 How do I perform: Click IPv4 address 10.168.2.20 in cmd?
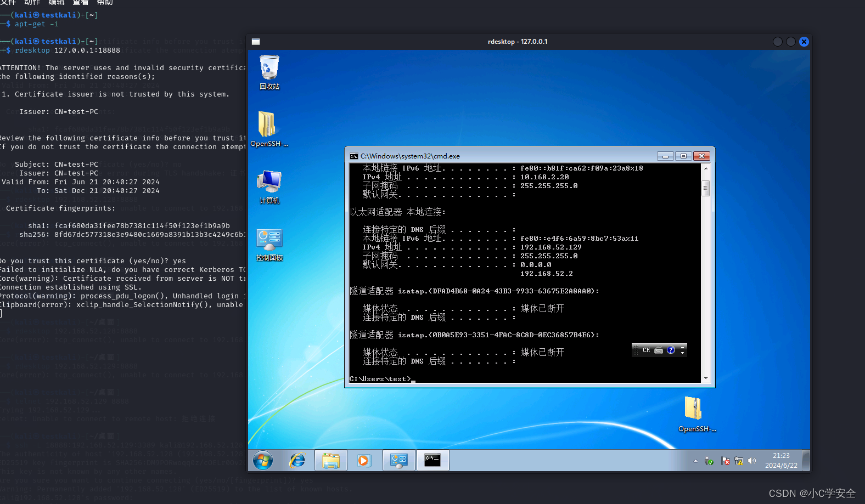pos(544,177)
